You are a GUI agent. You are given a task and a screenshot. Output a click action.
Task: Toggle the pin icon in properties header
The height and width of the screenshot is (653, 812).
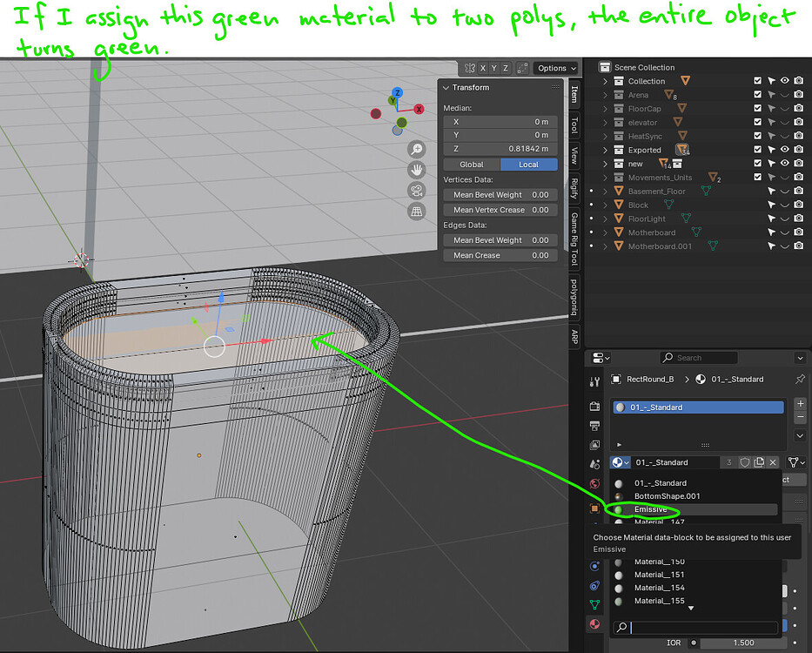pos(800,379)
